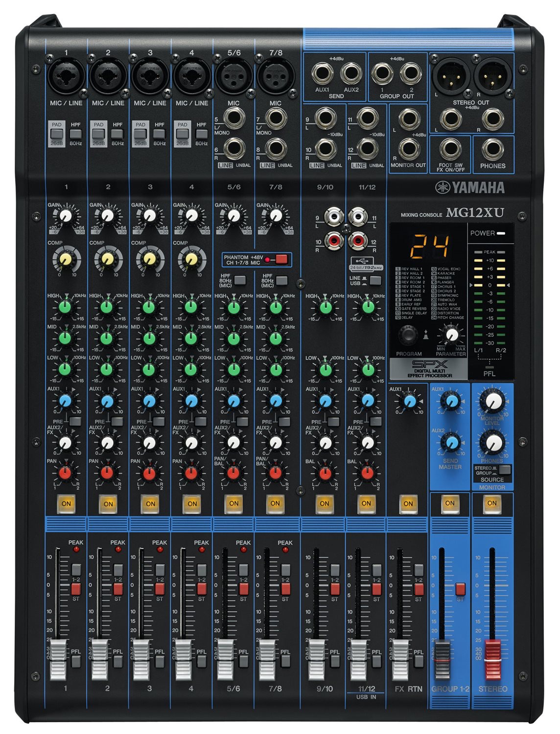Click channel 3 blue AUX1 knob
560x734 pixels.
tap(149, 401)
